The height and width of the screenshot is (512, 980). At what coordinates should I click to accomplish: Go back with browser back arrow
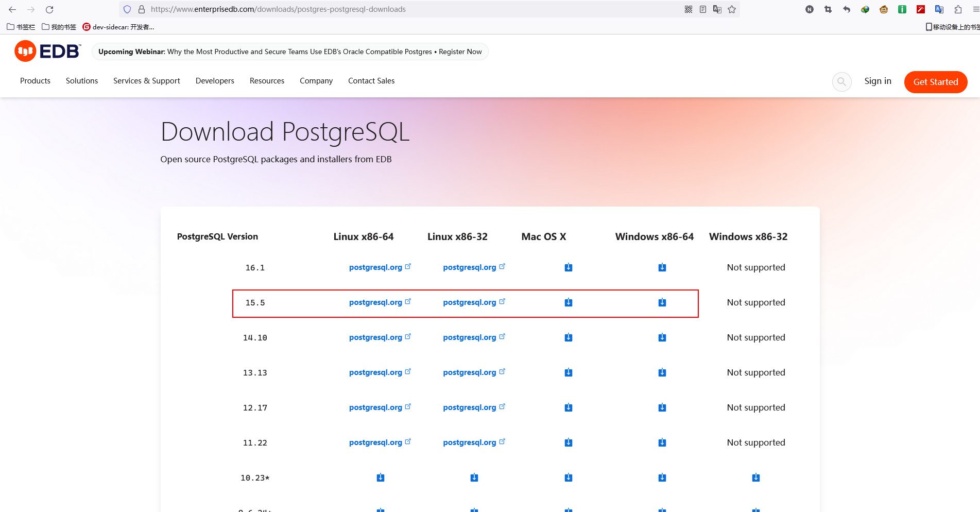12,9
